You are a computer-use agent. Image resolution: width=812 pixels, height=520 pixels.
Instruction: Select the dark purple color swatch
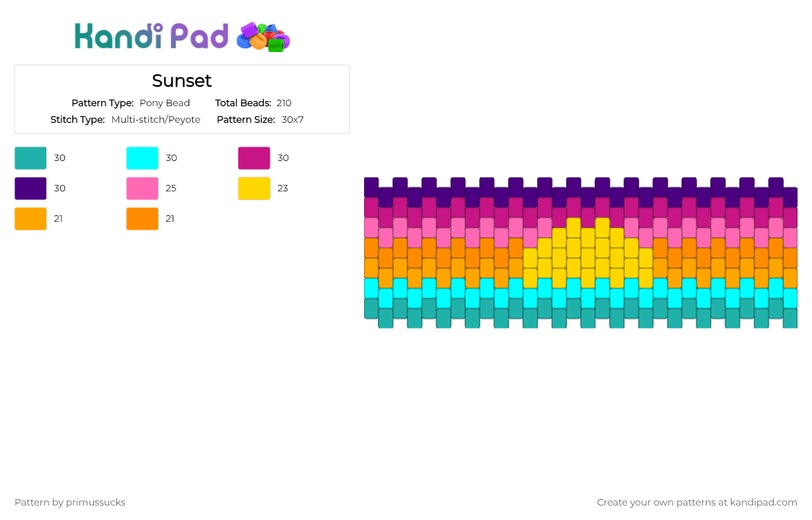[x=30, y=188]
